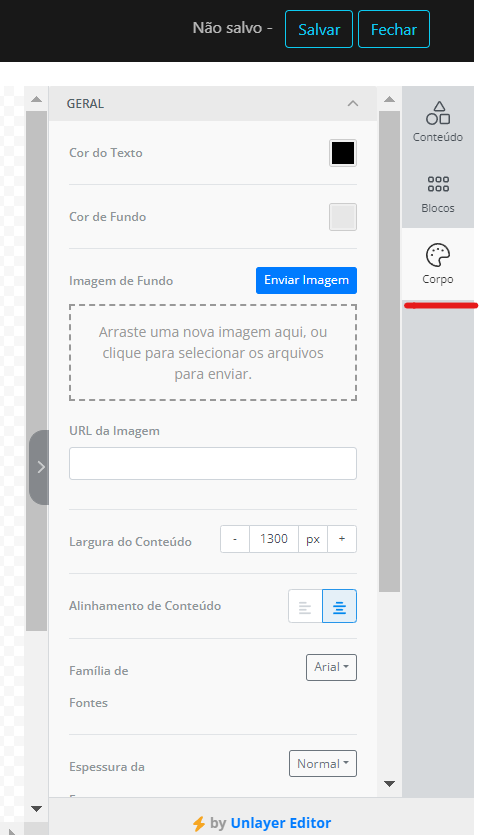Click the outer scrollbar up arrow

pos(36,99)
